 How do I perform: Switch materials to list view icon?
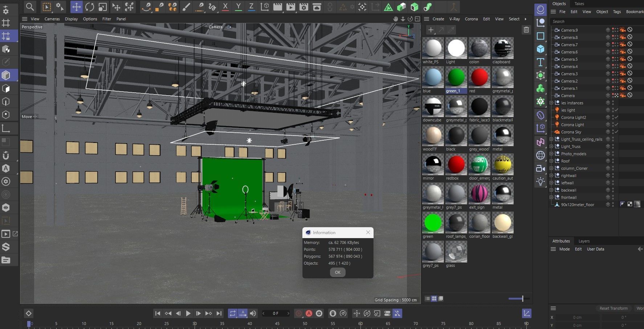point(428,298)
